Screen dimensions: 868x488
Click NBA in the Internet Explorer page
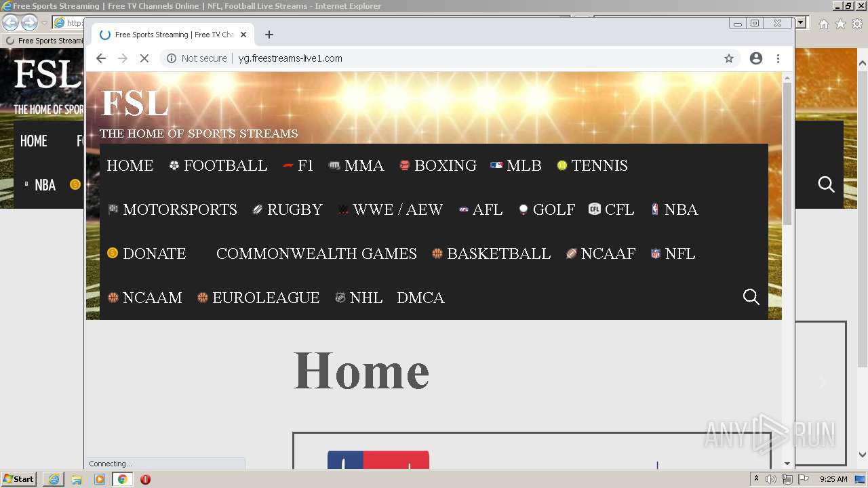[x=45, y=185]
